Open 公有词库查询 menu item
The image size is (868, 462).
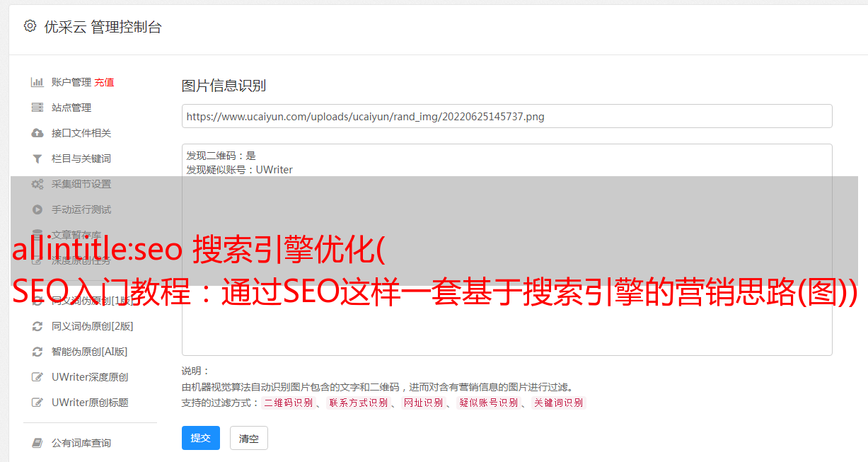point(81,443)
